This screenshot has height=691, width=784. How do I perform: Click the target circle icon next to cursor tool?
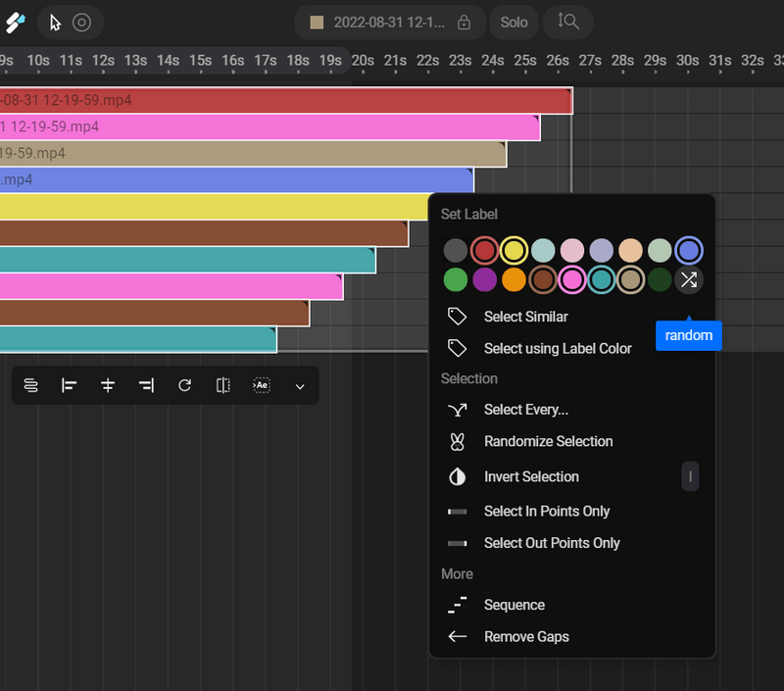point(80,22)
